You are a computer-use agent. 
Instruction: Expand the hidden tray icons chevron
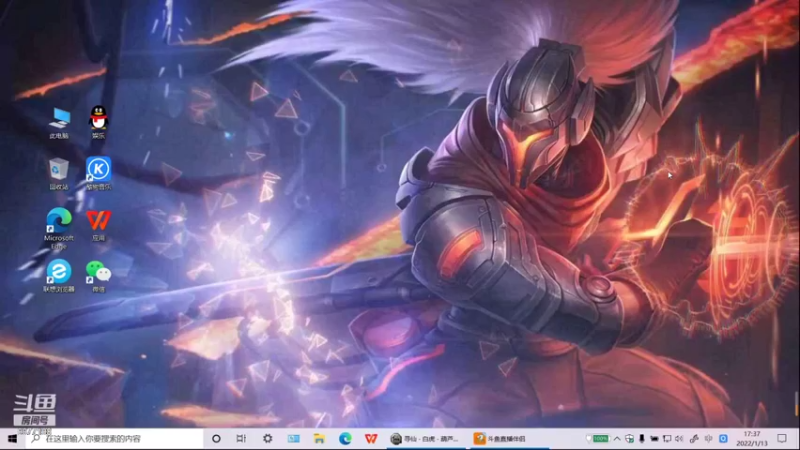coord(617,439)
